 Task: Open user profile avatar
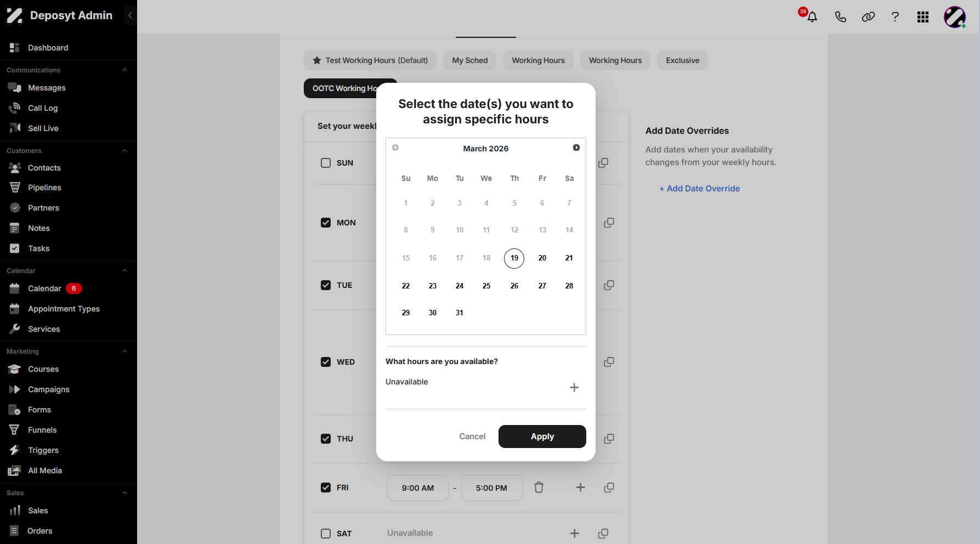(x=955, y=17)
